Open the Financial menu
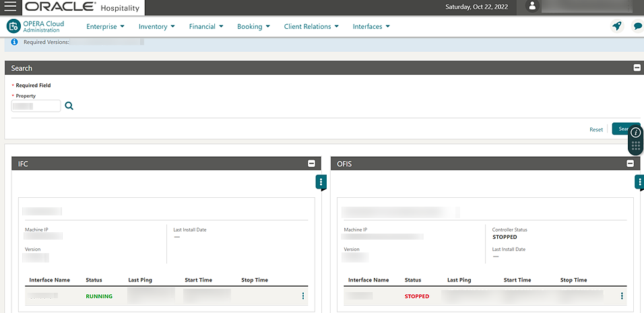The width and height of the screenshot is (644, 313). pos(205,26)
